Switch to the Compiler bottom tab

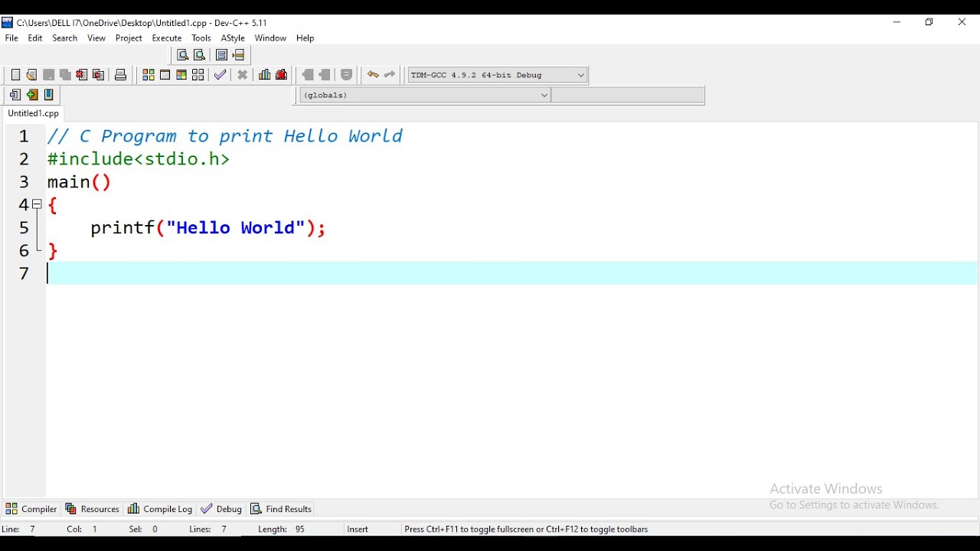(x=31, y=509)
